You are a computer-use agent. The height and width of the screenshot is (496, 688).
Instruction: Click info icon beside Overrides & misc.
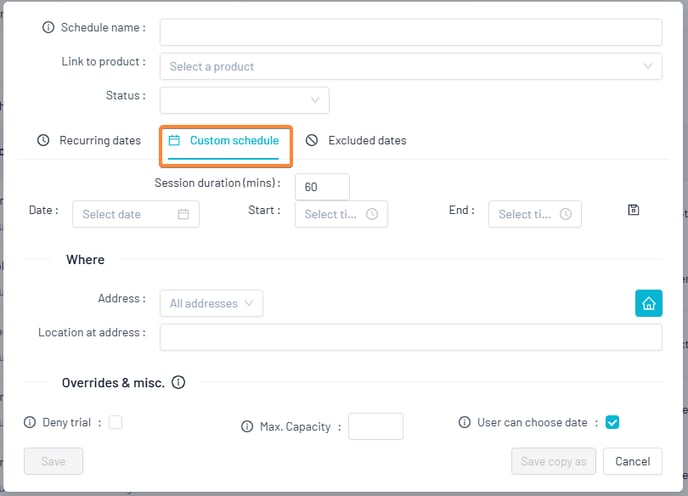tap(178, 382)
